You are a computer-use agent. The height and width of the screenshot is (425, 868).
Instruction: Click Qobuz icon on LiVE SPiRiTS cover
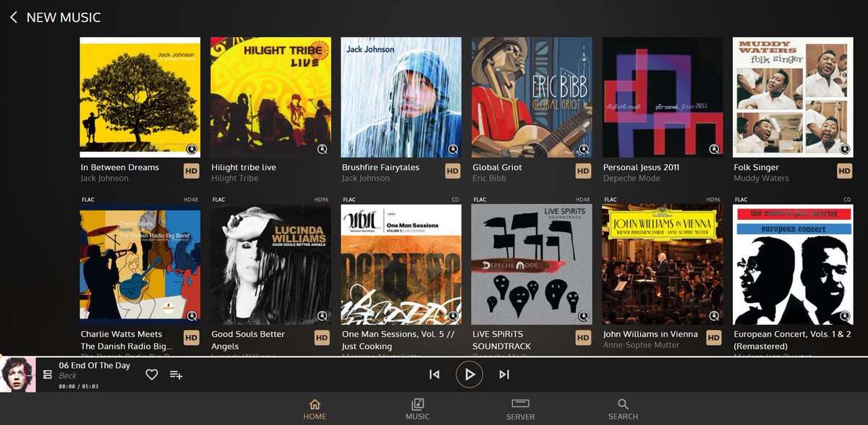click(583, 316)
